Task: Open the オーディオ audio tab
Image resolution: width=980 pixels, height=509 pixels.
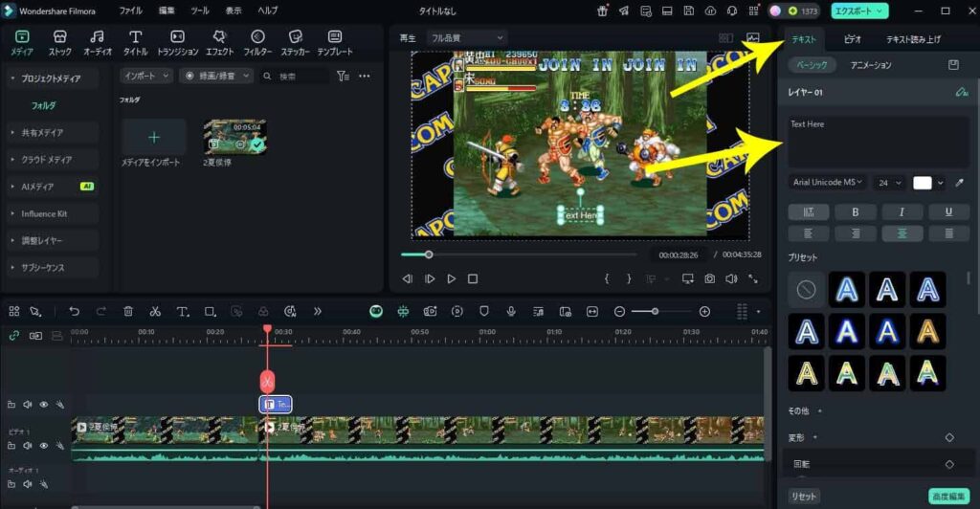Action: [x=98, y=43]
